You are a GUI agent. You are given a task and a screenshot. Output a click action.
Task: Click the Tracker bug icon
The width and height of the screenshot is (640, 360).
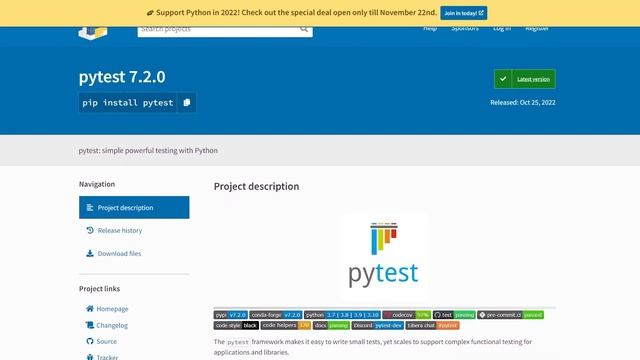[90, 357]
